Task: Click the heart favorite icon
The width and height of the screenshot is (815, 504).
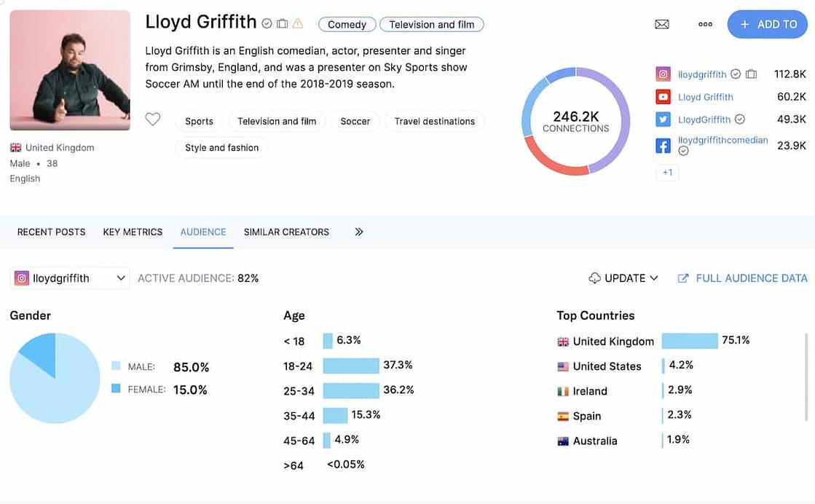Action: [x=152, y=119]
